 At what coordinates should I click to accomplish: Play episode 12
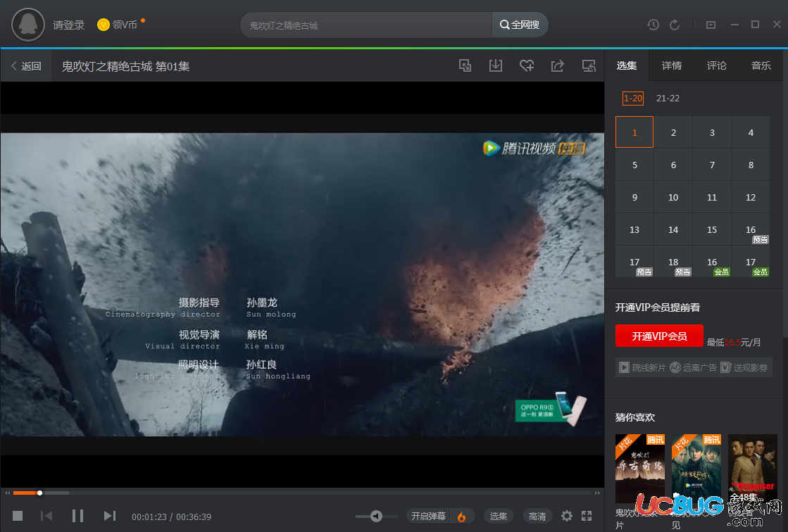pyautogui.click(x=751, y=197)
